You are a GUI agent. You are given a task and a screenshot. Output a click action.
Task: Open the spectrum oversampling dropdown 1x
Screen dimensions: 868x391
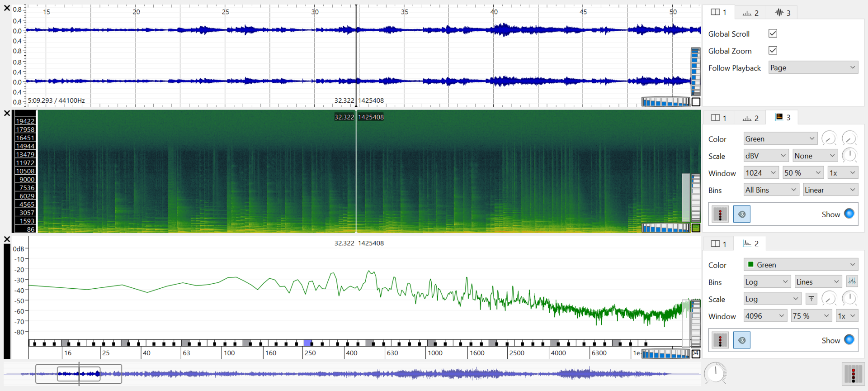[x=847, y=315]
